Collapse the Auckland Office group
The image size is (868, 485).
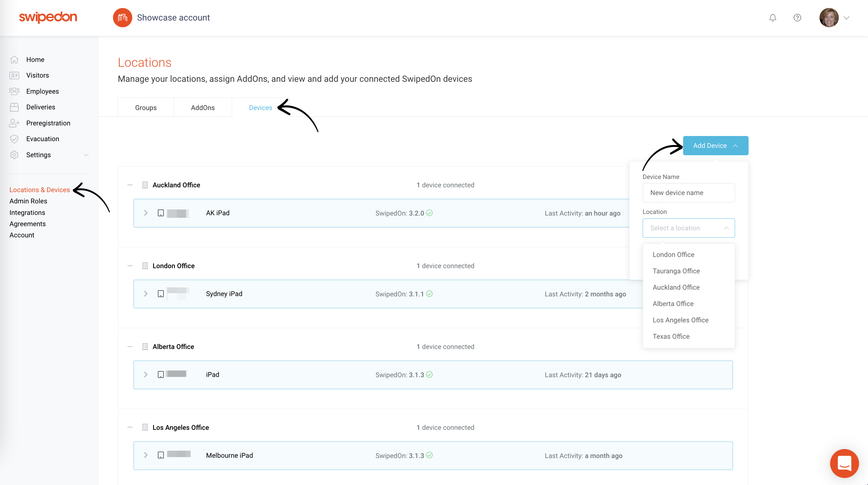tap(130, 185)
